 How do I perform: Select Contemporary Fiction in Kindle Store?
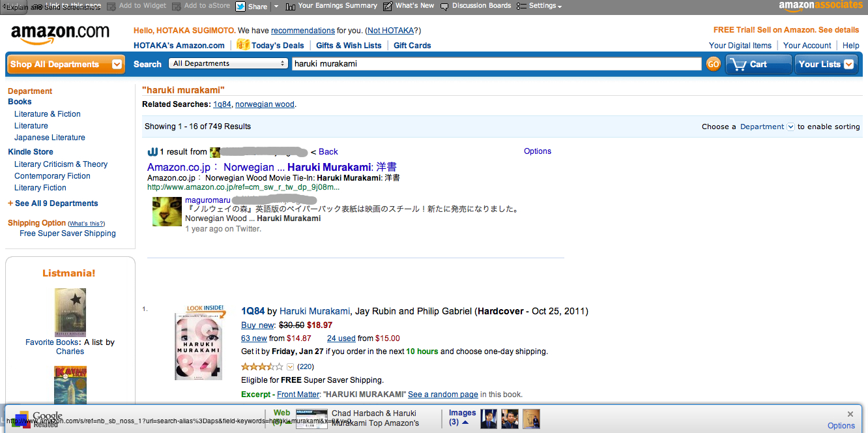(52, 176)
